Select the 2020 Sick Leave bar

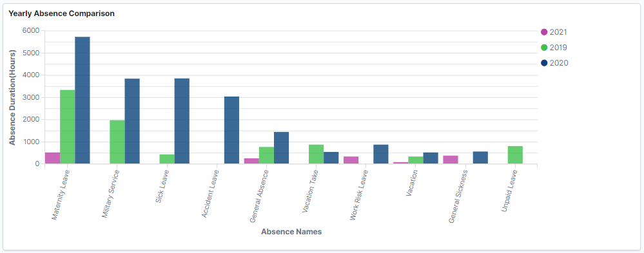coord(182,121)
